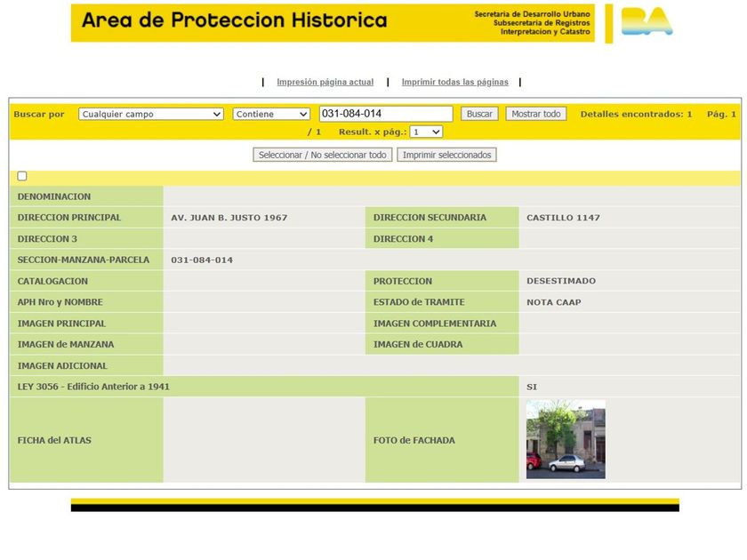Viewport: 747px width, 560px height.
Task: Open the facade photo thumbnail
Action: coord(566,439)
